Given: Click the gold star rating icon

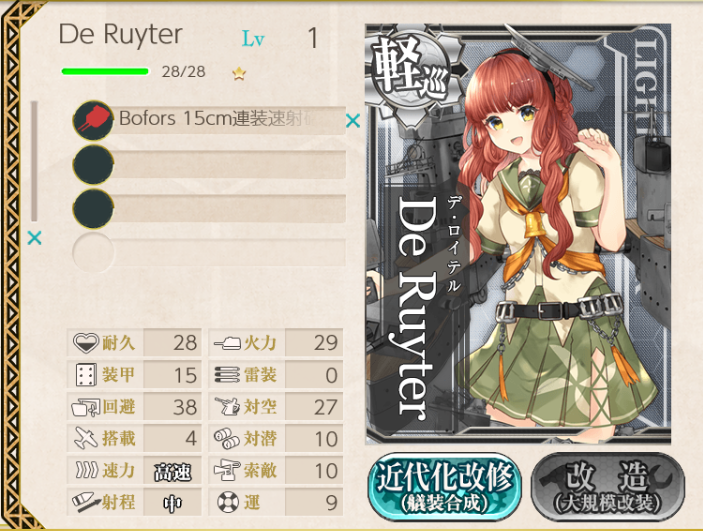Looking at the screenshot, I should click(239, 73).
